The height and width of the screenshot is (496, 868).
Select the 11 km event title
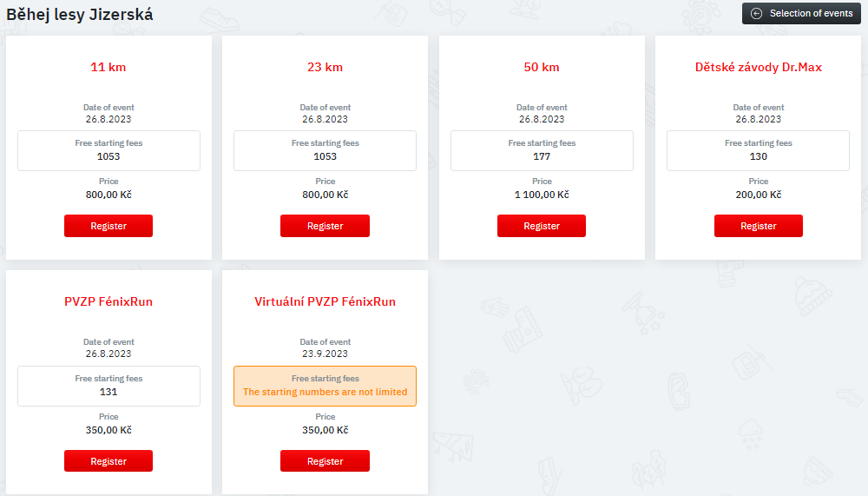click(108, 67)
